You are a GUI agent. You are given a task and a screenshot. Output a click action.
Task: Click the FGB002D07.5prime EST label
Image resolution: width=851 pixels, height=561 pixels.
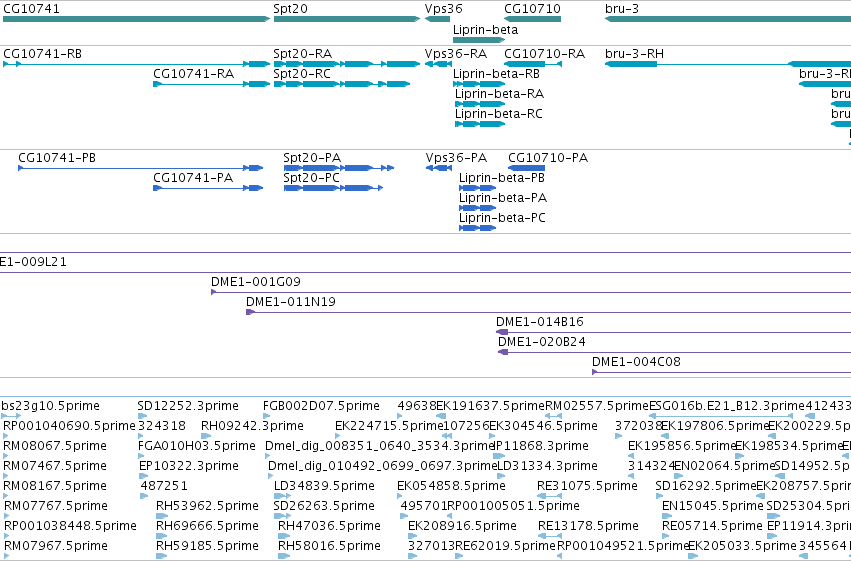321,406
